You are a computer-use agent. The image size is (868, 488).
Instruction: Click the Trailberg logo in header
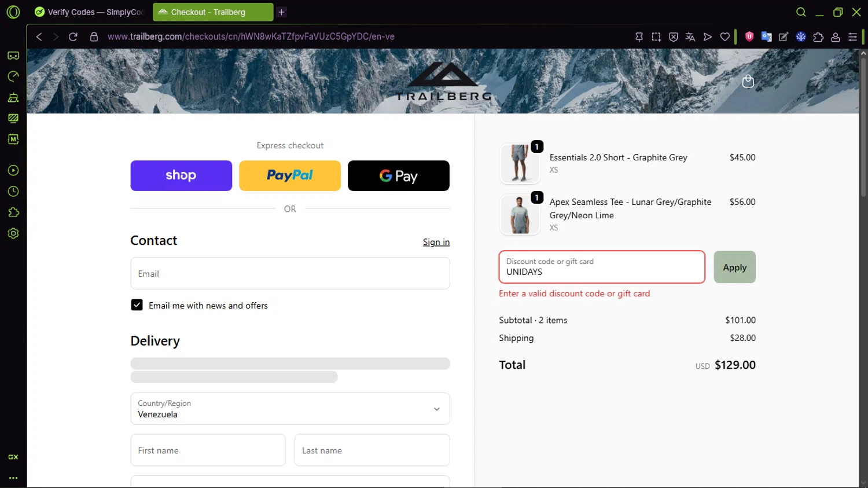pyautogui.click(x=444, y=82)
